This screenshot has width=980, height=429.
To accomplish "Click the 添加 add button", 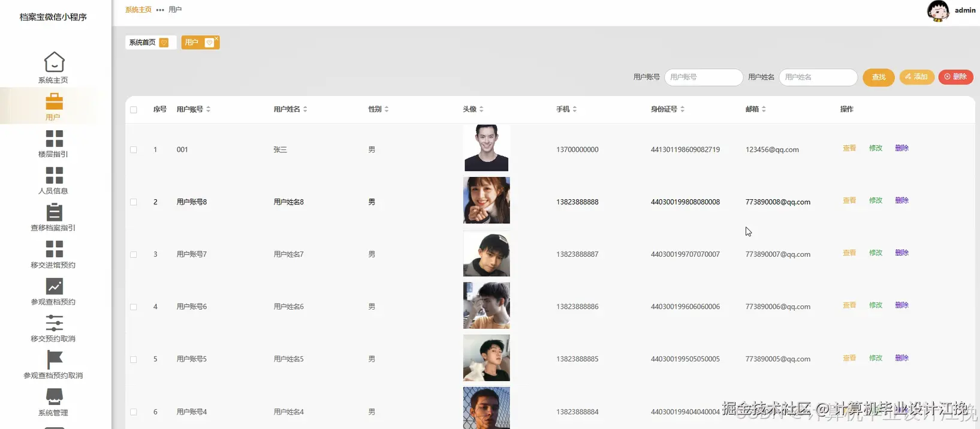I will coord(916,76).
